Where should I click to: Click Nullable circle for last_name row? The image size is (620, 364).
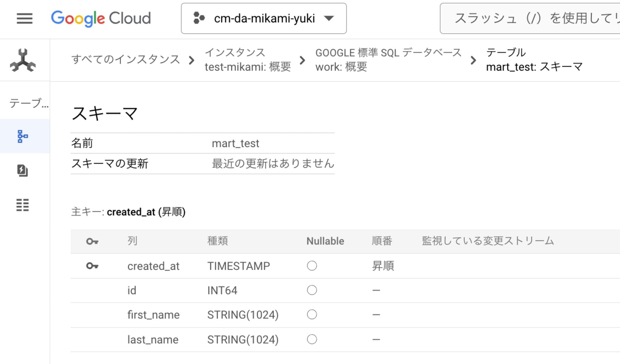[x=312, y=340]
